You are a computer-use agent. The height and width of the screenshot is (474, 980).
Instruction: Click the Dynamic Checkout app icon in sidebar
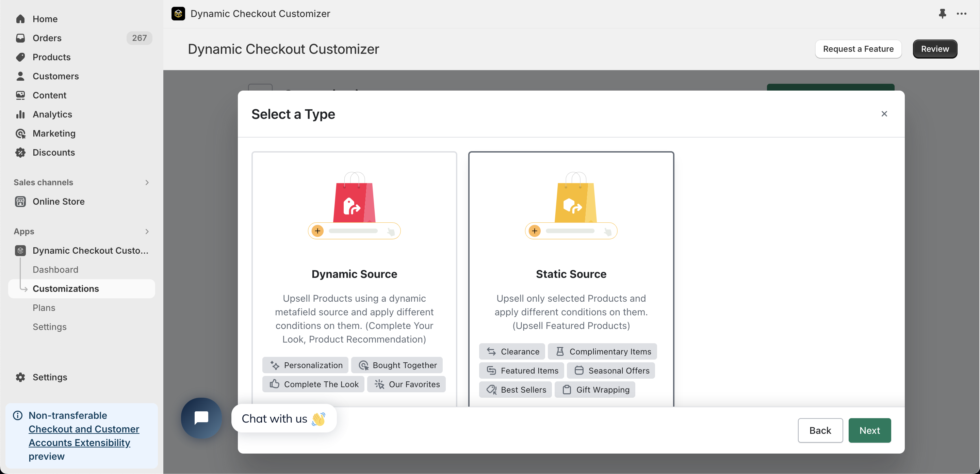coord(20,251)
